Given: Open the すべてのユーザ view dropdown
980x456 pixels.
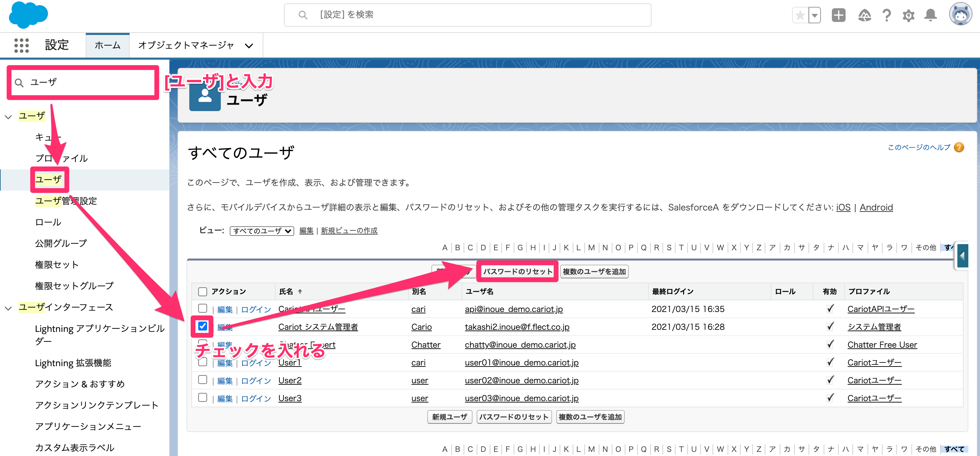Looking at the screenshot, I should (x=262, y=230).
